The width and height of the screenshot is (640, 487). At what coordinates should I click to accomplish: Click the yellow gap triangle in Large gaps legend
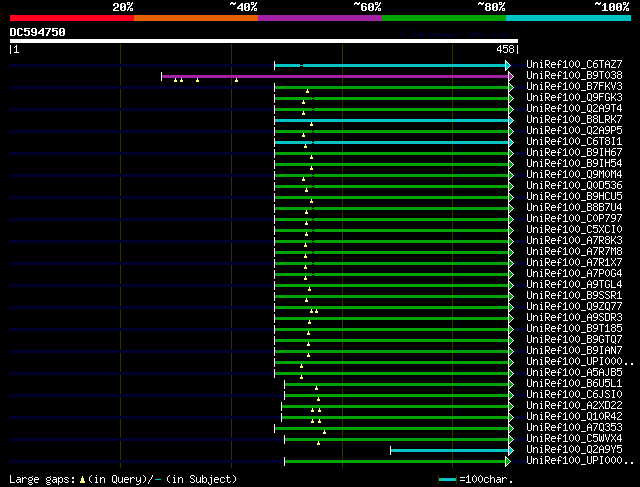tap(82, 480)
